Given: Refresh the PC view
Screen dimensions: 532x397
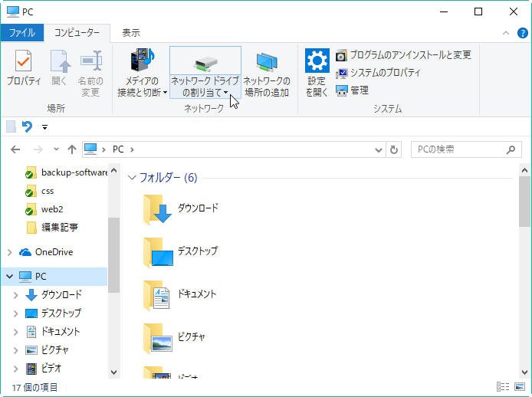Looking at the screenshot, I should point(393,149).
